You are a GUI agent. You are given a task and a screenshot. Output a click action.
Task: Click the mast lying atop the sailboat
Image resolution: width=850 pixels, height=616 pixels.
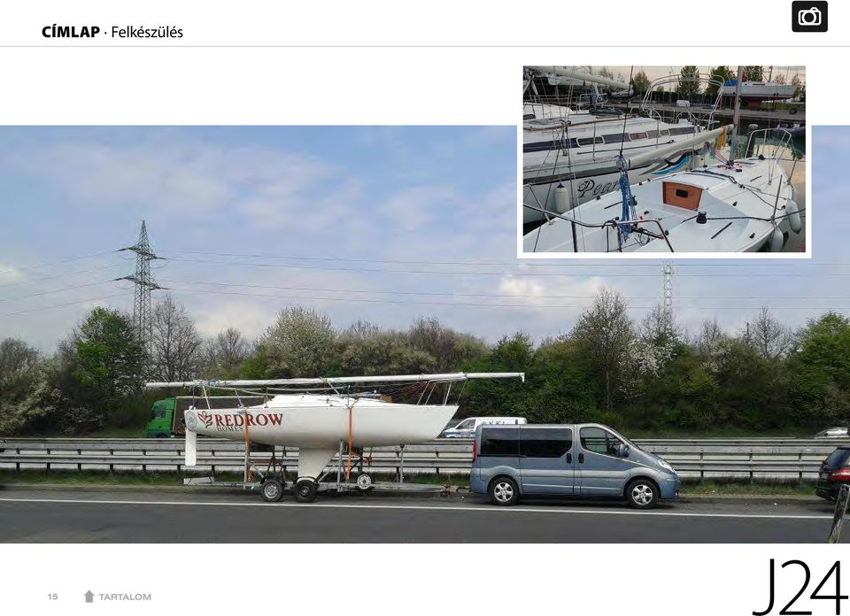335,380
